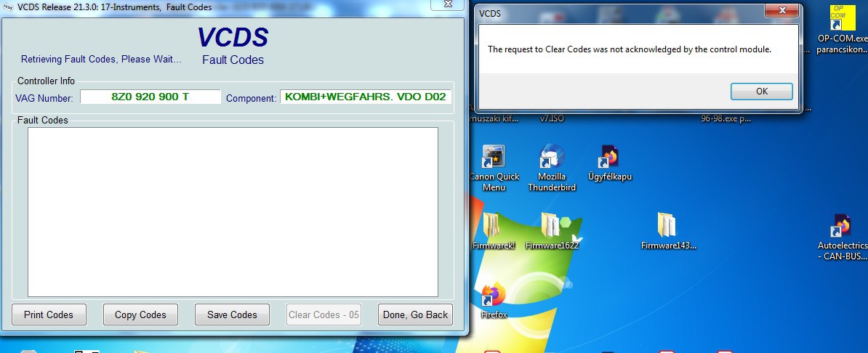
Task: Select the Ügyfélkapu desktop shortcut
Action: click(609, 163)
